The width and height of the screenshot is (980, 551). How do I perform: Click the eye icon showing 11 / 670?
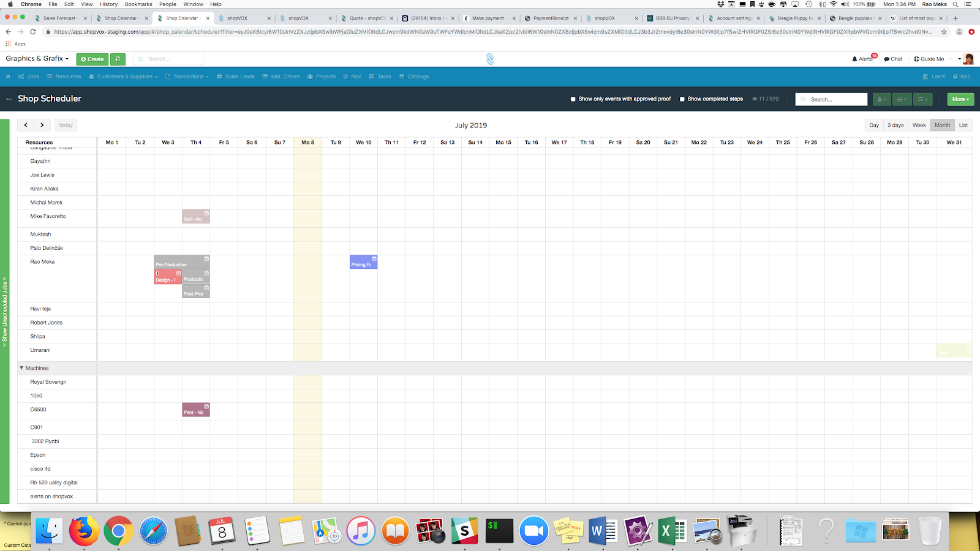click(755, 99)
